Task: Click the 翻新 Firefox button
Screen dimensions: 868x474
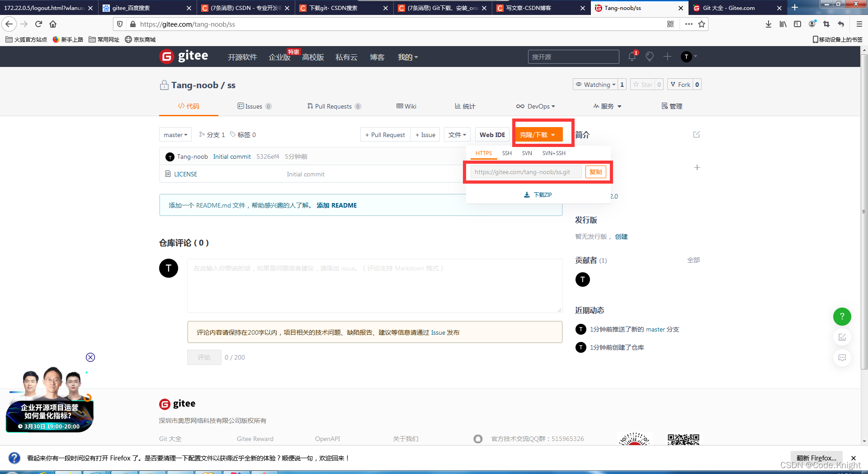Action: click(816, 458)
